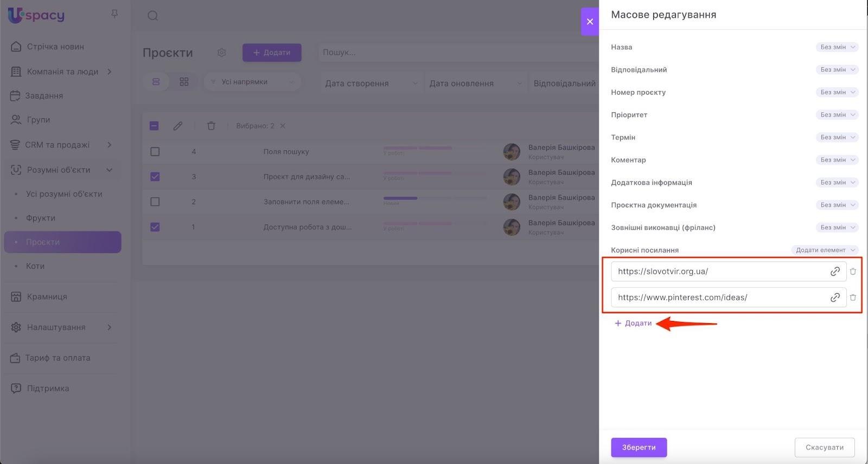Open the Пріоритет Без змін dropdown
Viewport: 868px width, 464px height.
[837, 115]
